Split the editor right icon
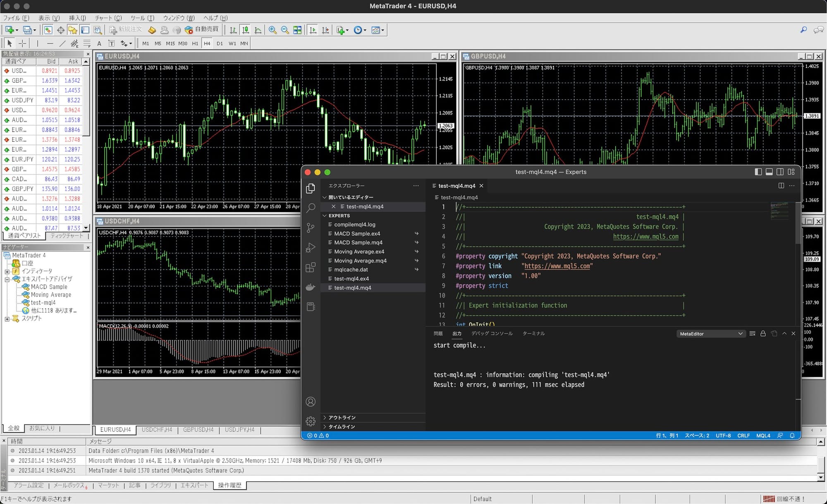Image resolution: width=827 pixels, height=504 pixels. click(781, 186)
